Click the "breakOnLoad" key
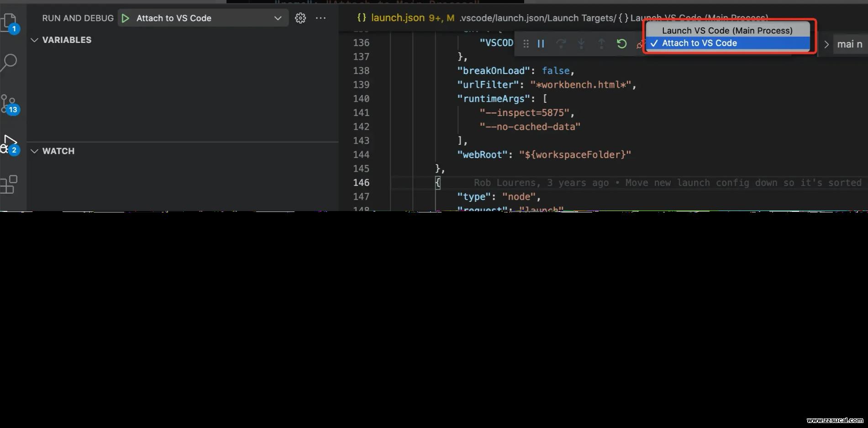The width and height of the screenshot is (868, 428). [494, 71]
